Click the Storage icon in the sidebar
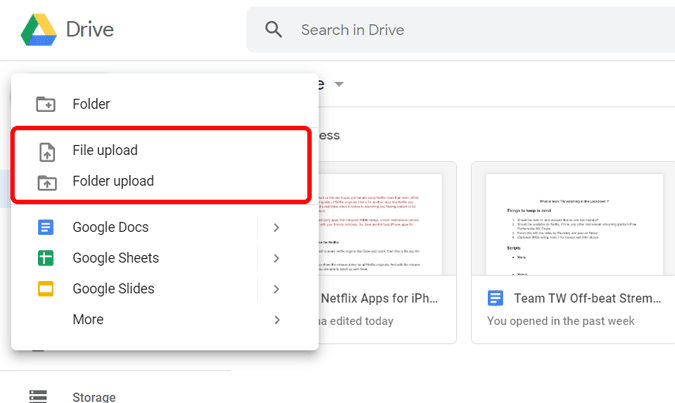The height and width of the screenshot is (403, 675). pos(38,396)
